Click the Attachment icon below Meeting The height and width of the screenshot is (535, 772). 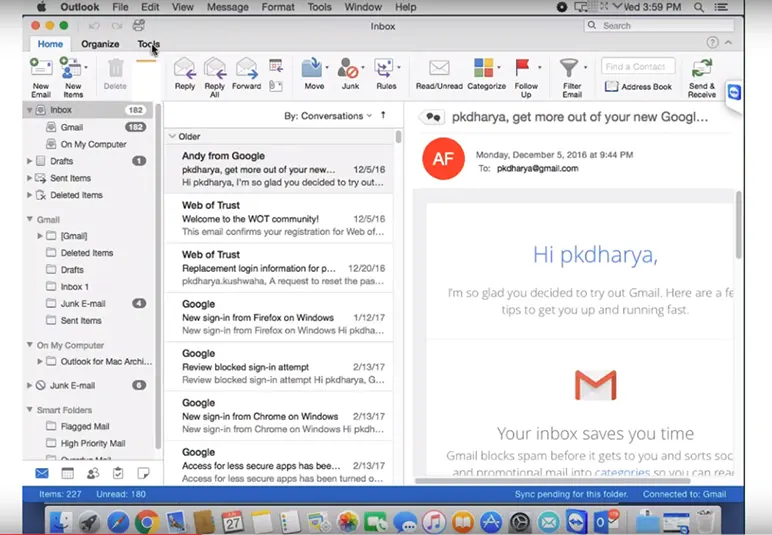(276, 86)
